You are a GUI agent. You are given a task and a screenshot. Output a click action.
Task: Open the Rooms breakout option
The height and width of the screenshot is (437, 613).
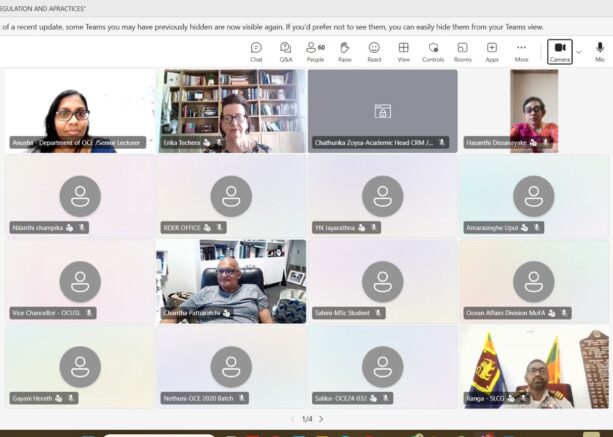462,51
